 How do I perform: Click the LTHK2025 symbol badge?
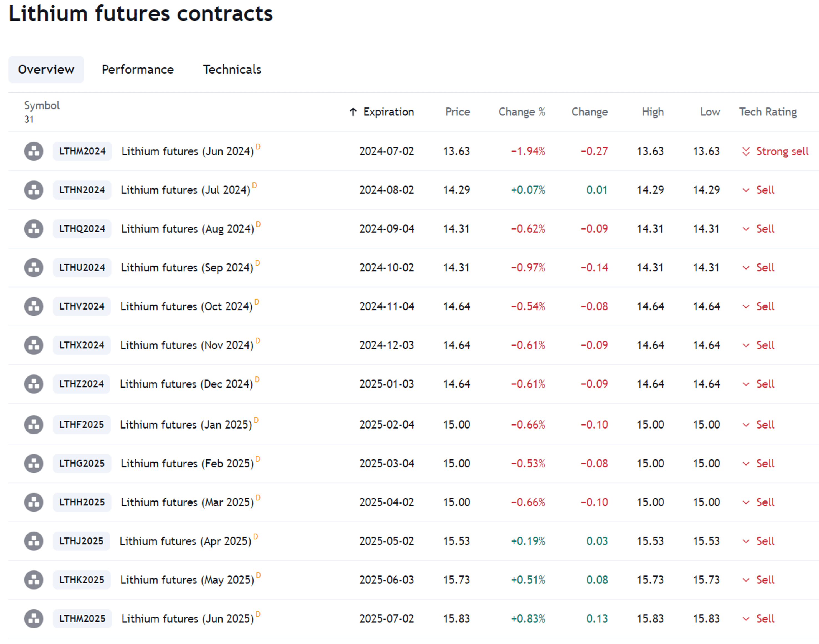(x=81, y=580)
